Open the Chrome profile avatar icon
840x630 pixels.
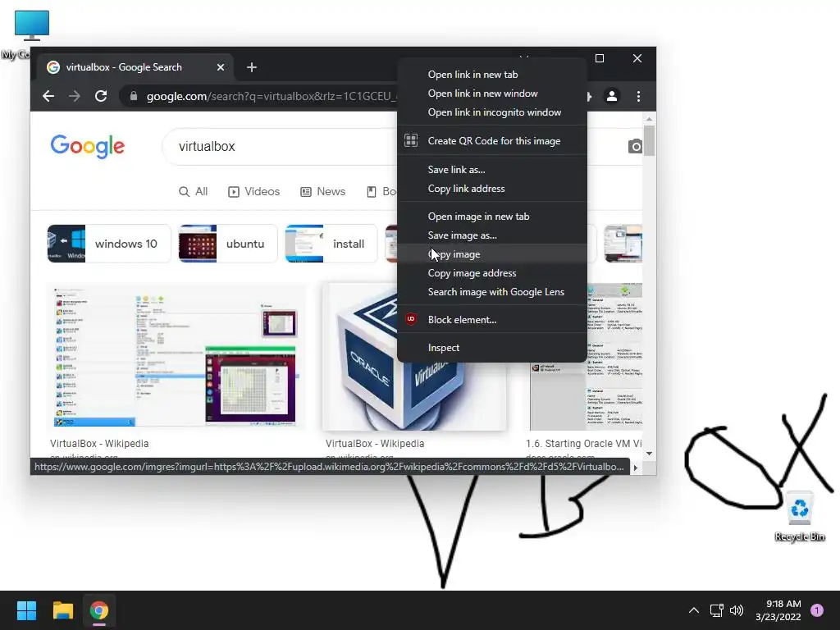point(611,97)
